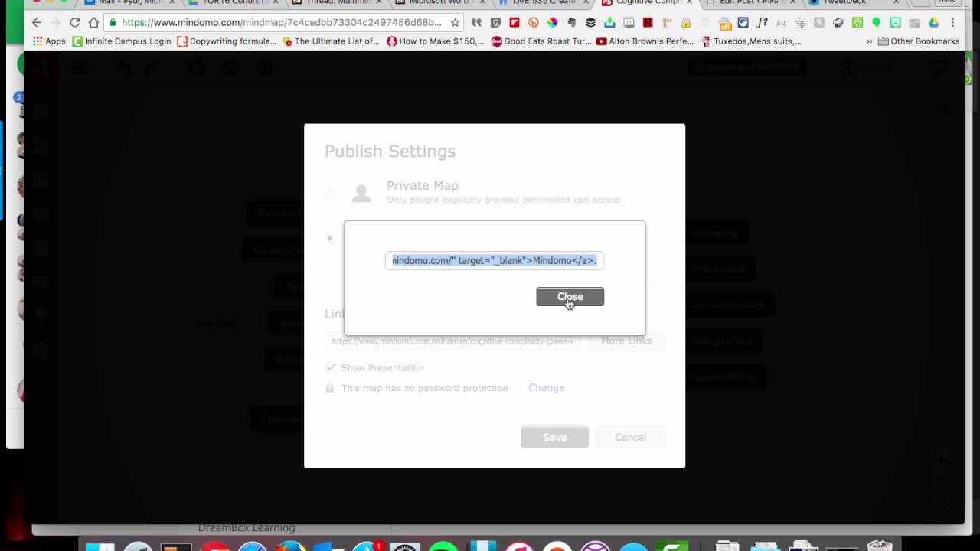Open the Good Eats Roast Turkey bookmark
The image size is (980, 551).
click(x=541, y=41)
